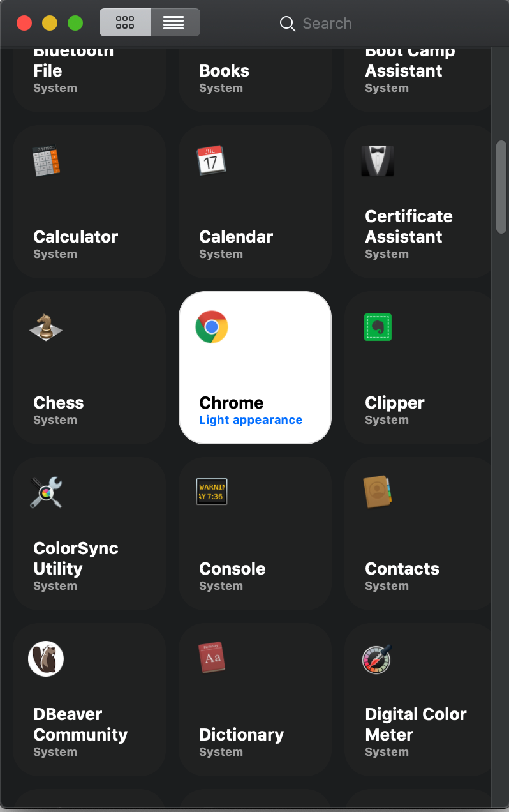The image size is (509, 812).
Task: Select the Digital Color Meter name label
Action: 416,725
